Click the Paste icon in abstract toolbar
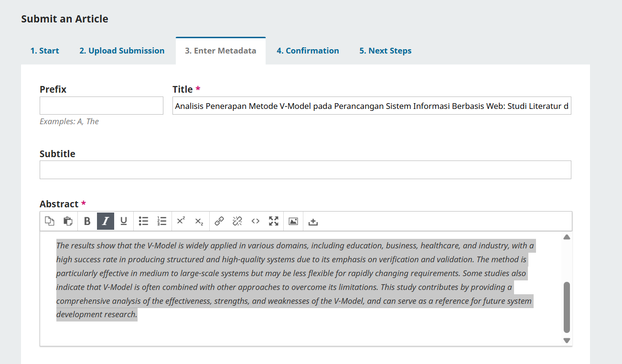 coord(68,221)
